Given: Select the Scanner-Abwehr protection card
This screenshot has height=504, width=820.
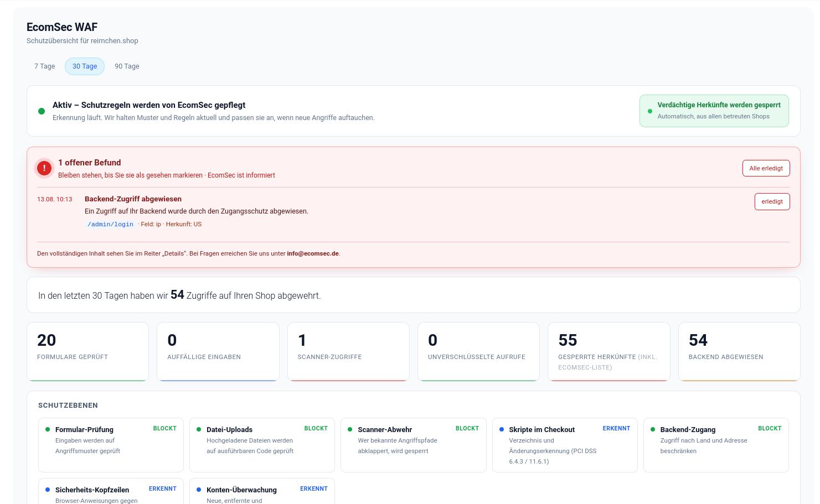Looking at the screenshot, I should pos(413,445).
